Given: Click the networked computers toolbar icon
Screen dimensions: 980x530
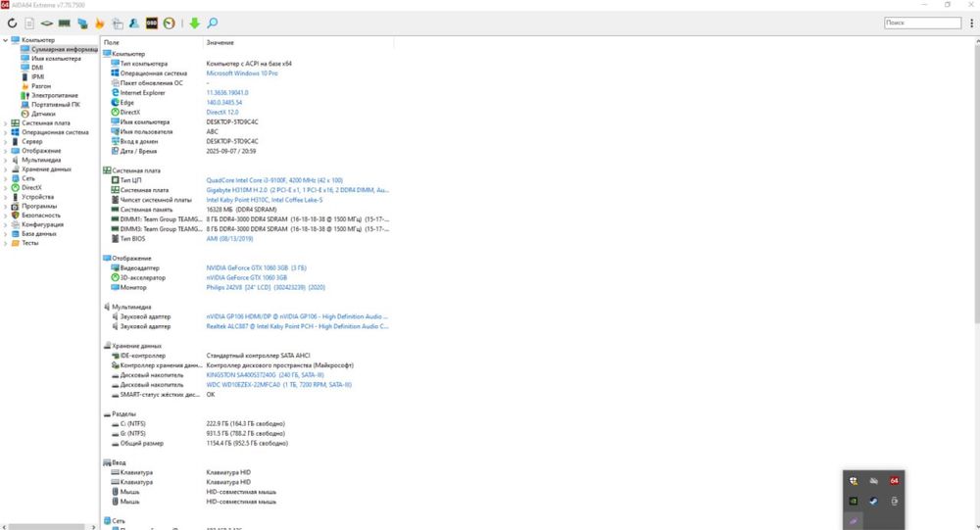Looking at the screenshot, I should 82,24.
